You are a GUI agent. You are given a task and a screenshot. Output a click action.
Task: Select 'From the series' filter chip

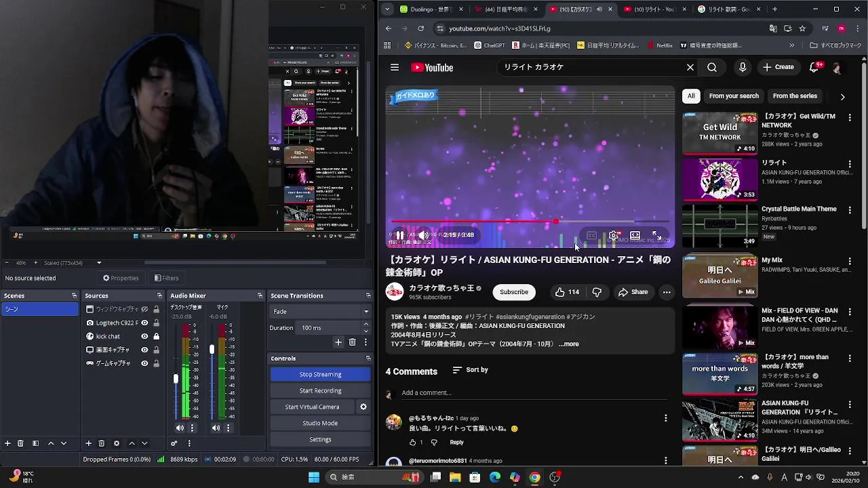coord(795,96)
